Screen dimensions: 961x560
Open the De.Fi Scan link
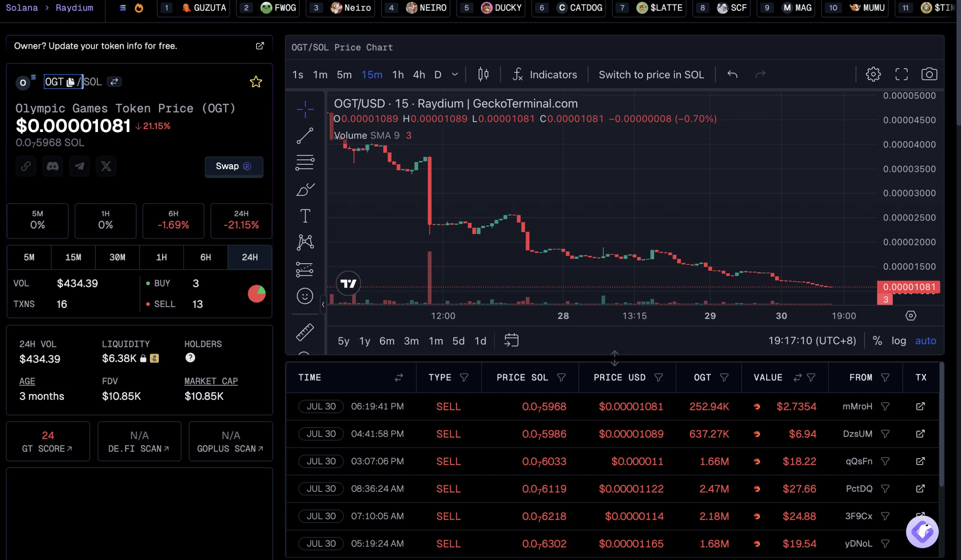139,441
